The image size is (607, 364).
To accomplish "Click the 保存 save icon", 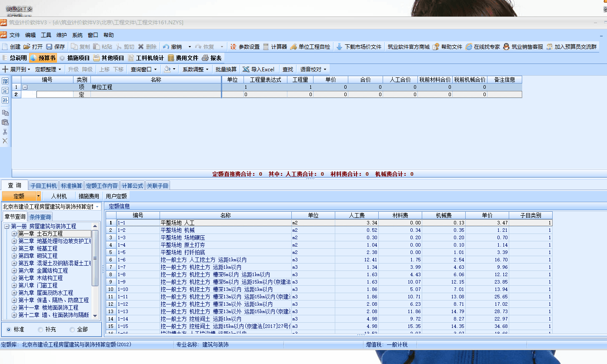I will tap(49, 47).
